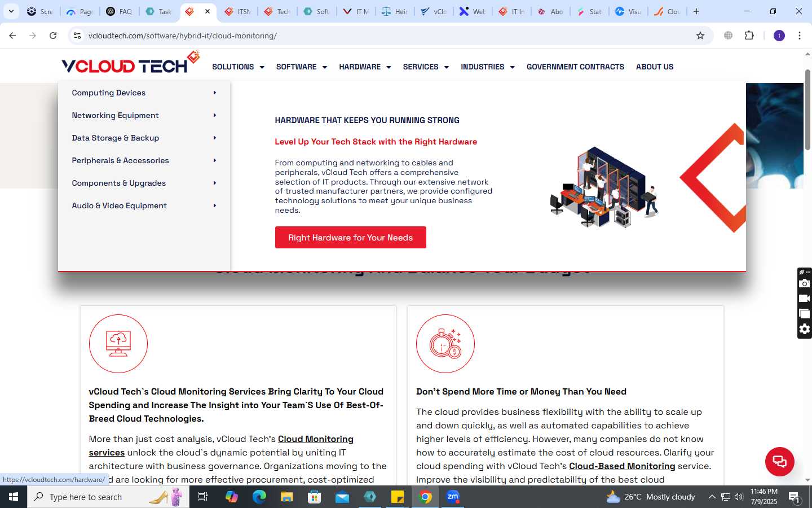Open Zoom from the taskbar
This screenshot has width=812, height=508.
pyautogui.click(x=453, y=497)
